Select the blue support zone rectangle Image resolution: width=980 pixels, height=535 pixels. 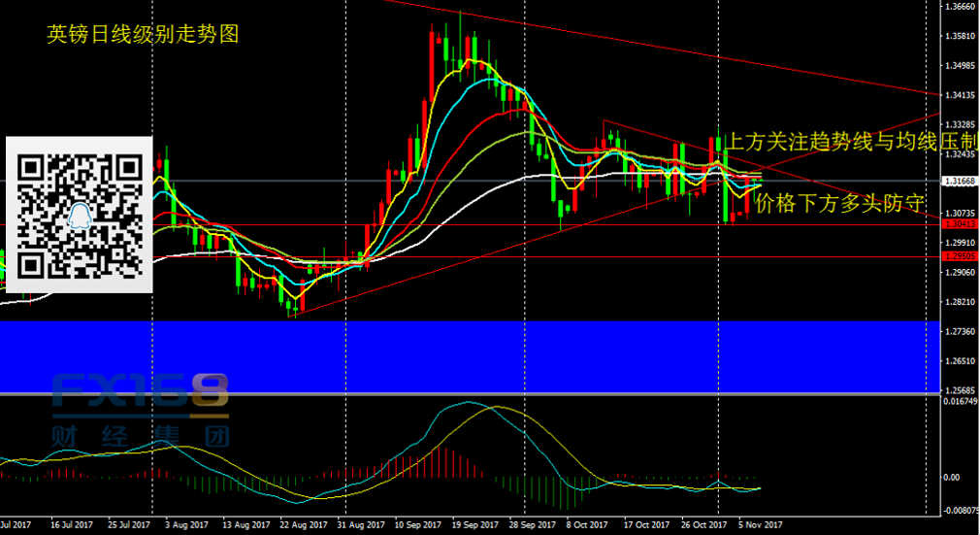(x=466, y=356)
